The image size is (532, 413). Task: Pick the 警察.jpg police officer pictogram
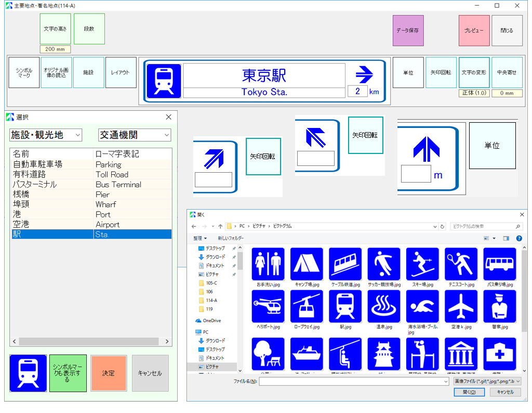click(500, 306)
